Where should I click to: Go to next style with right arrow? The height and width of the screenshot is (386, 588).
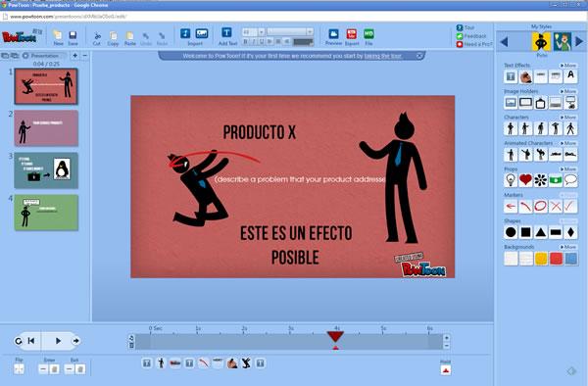tap(578, 41)
